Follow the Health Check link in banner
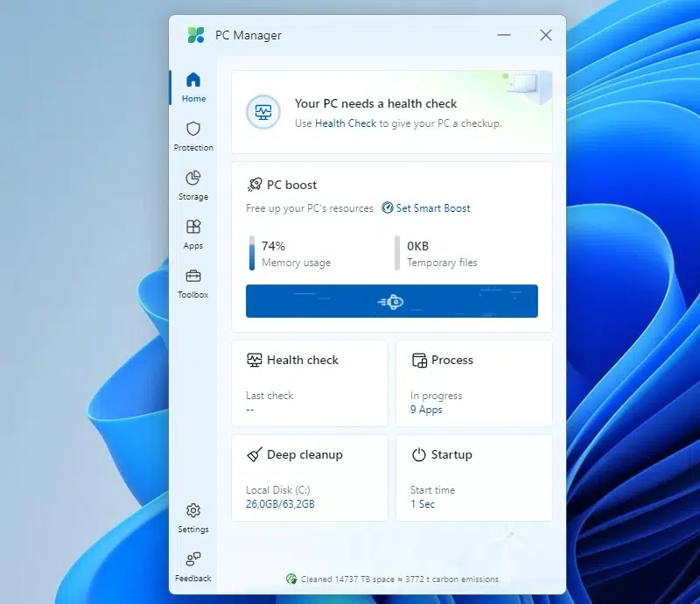This screenshot has width=700, height=604. 346,123
